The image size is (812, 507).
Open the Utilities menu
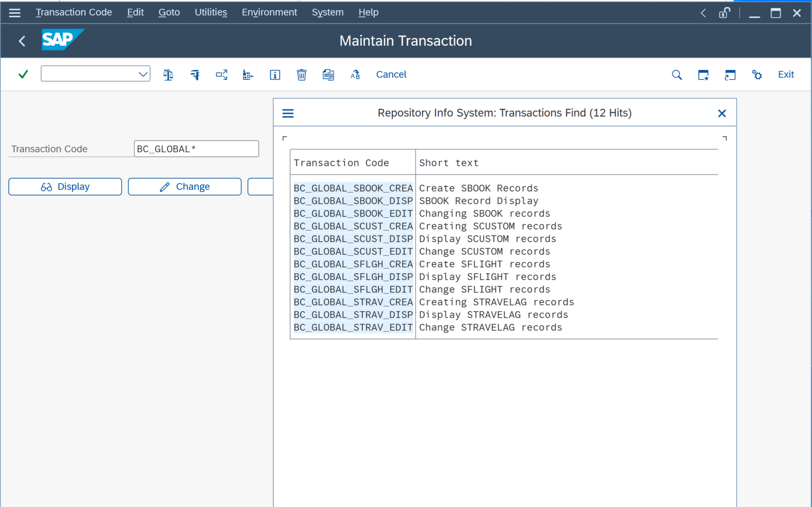coord(211,12)
